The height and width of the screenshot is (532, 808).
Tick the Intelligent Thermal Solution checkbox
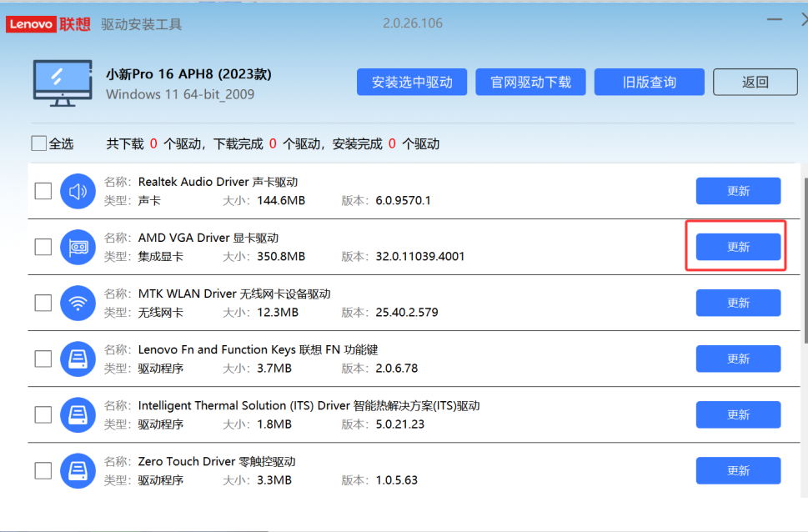[x=43, y=414]
